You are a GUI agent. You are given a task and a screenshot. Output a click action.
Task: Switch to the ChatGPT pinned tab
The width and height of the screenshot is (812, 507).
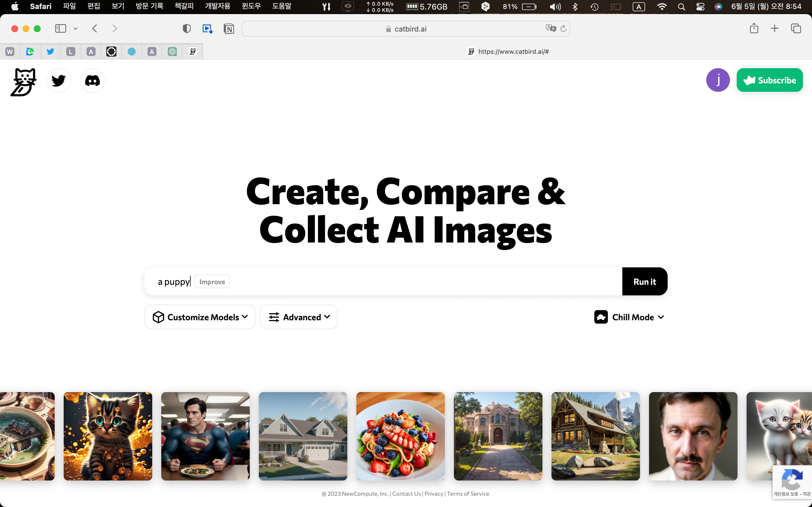click(172, 52)
